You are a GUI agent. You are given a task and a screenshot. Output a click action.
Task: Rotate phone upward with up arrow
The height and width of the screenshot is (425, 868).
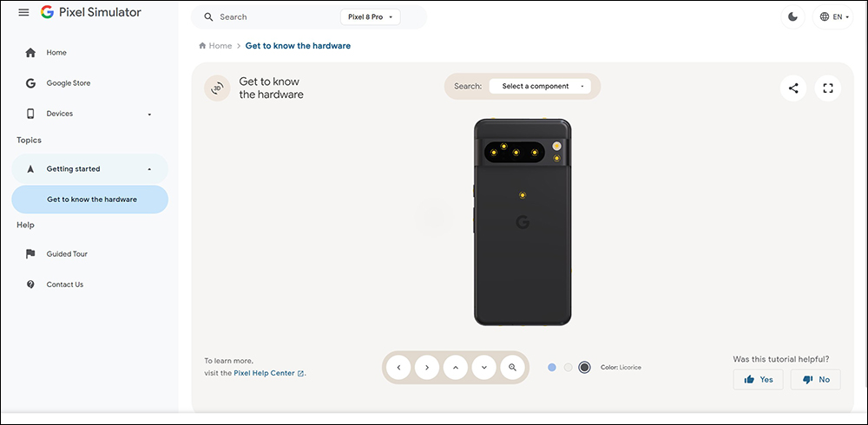[456, 367]
